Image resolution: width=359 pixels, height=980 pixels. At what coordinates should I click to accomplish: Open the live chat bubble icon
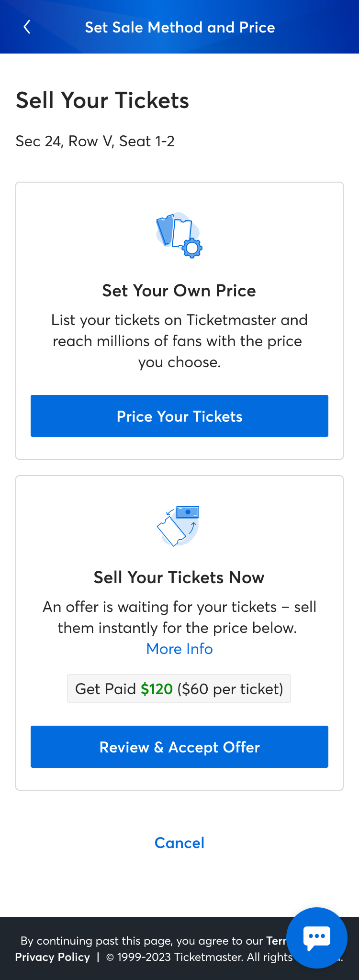[317, 938]
